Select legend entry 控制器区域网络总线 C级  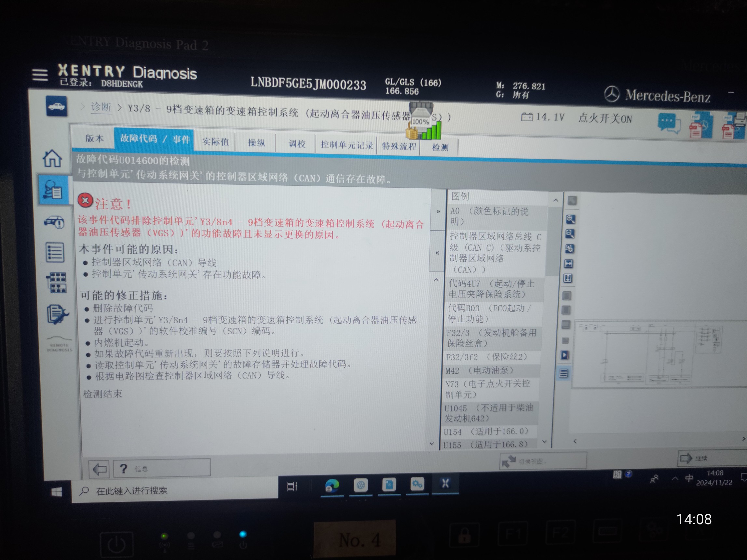(x=496, y=253)
